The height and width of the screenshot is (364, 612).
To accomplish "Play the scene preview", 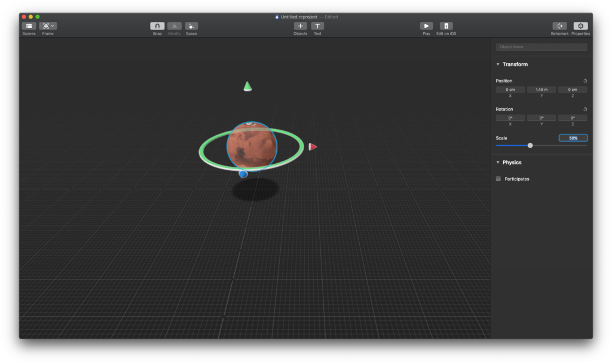I will [426, 26].
